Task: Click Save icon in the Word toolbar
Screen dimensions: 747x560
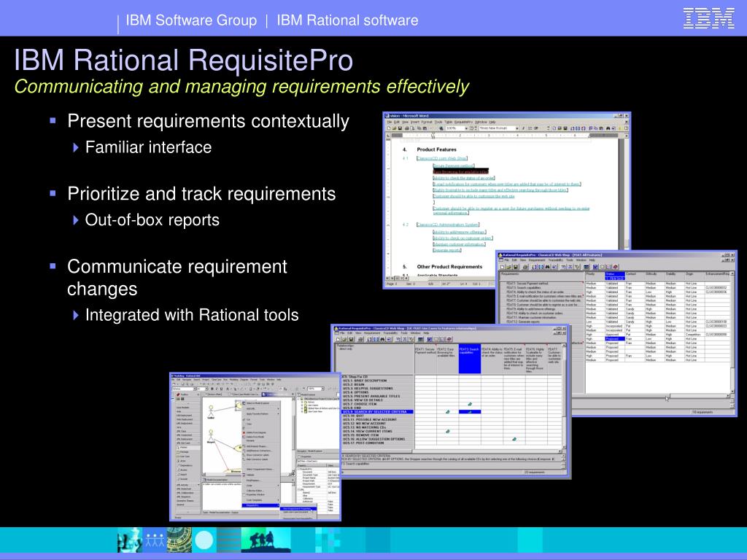Action: pyautogui.click(x=400, y=128)
